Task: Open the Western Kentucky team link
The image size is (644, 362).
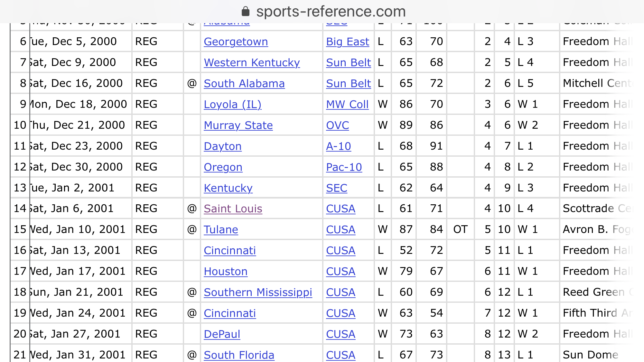Action: 252,62
